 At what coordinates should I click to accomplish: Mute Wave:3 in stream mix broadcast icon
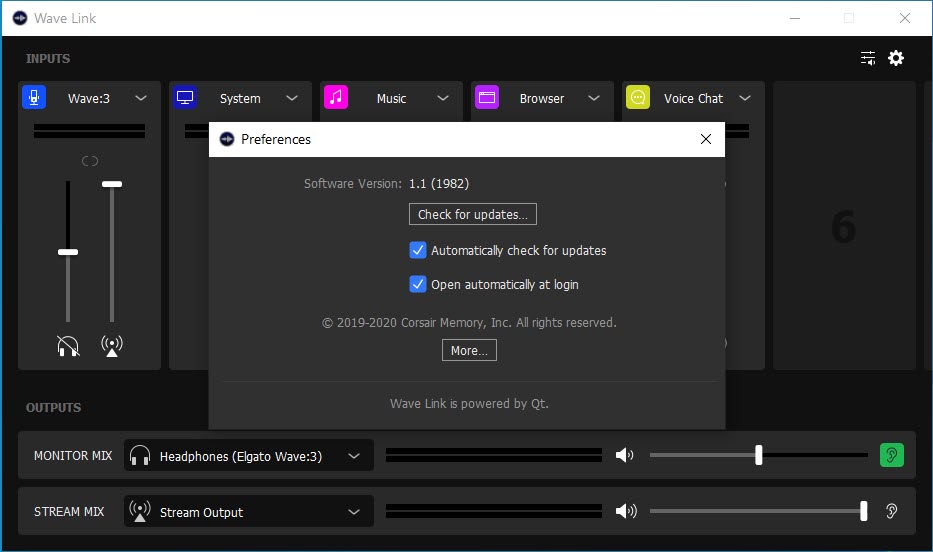coord(112,346)
